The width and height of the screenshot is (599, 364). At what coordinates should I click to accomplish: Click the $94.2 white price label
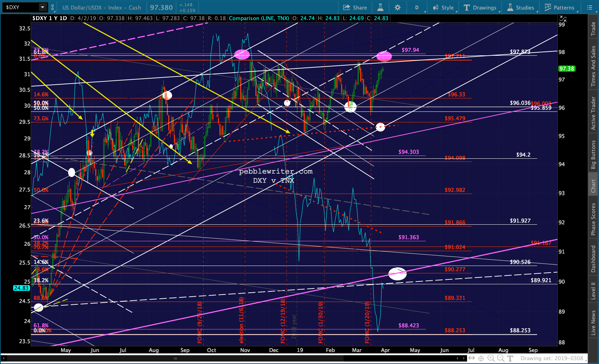click(x=523, y=155)
